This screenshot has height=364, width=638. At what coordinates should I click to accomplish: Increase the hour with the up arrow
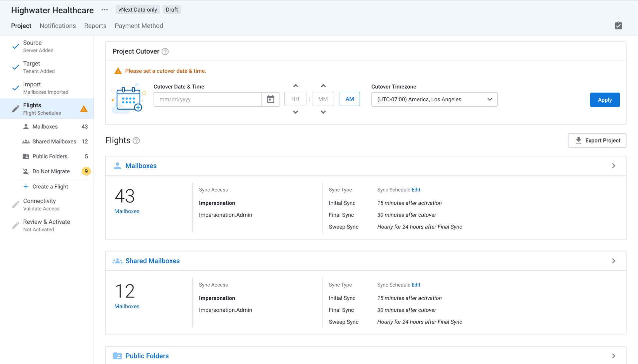(295, 86)
